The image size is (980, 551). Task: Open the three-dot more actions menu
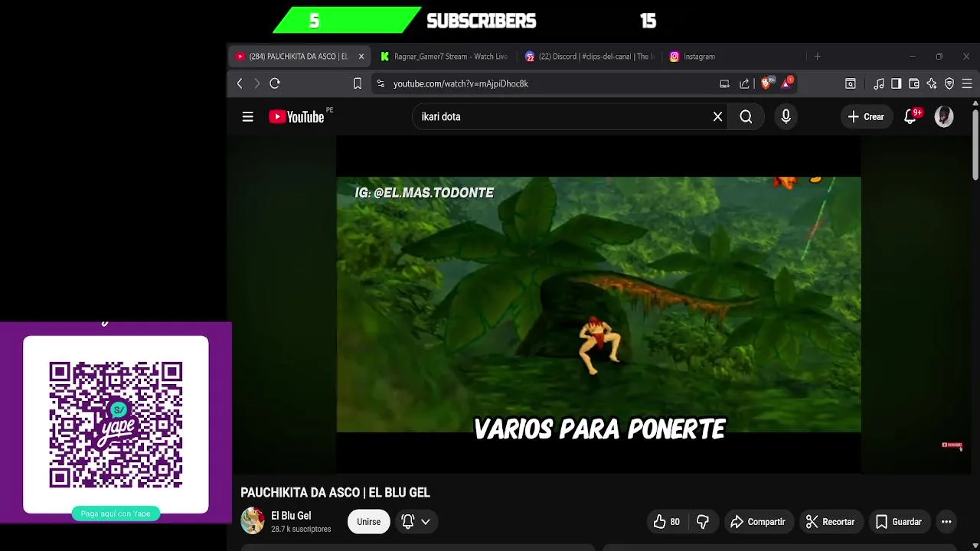coord(946,522)
